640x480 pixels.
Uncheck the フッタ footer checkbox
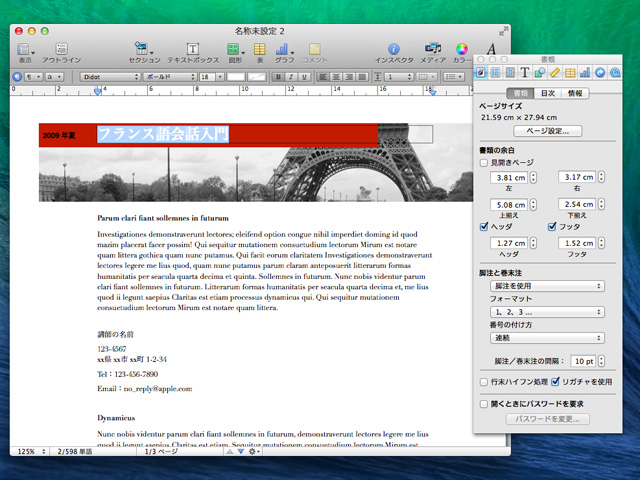pos(552,227)
